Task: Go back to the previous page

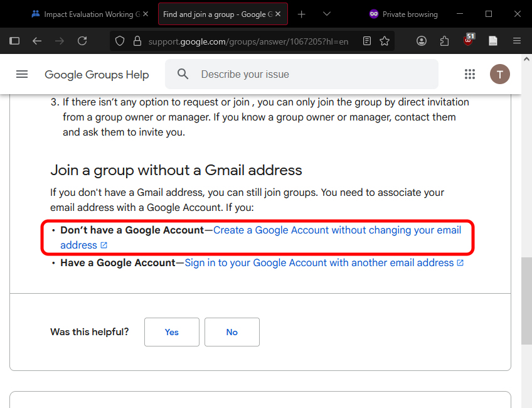Action: point(37,41)
